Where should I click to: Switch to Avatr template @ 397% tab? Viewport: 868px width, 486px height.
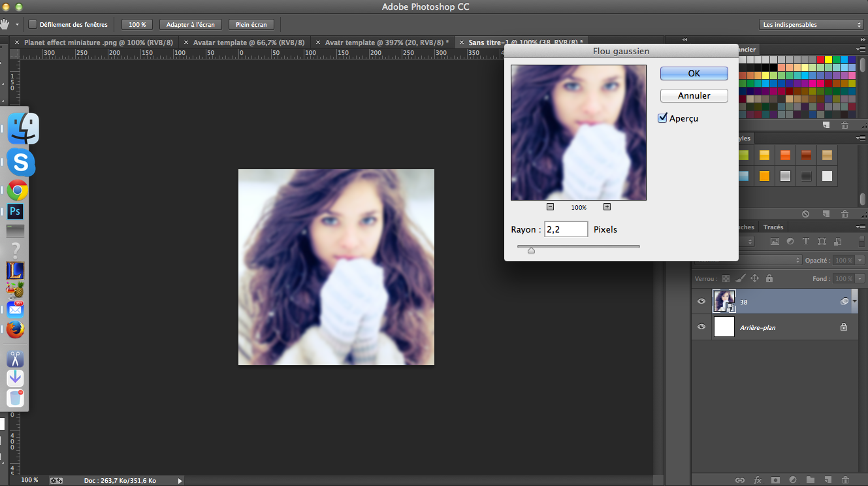tap(387, 42)
